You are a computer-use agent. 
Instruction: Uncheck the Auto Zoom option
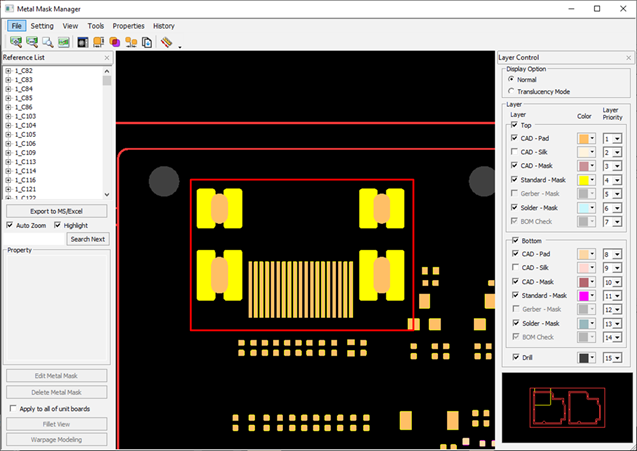point(10,226)
